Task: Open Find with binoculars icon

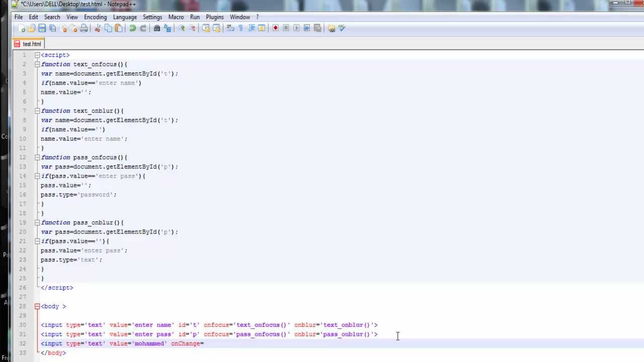Action: [157, 28]
